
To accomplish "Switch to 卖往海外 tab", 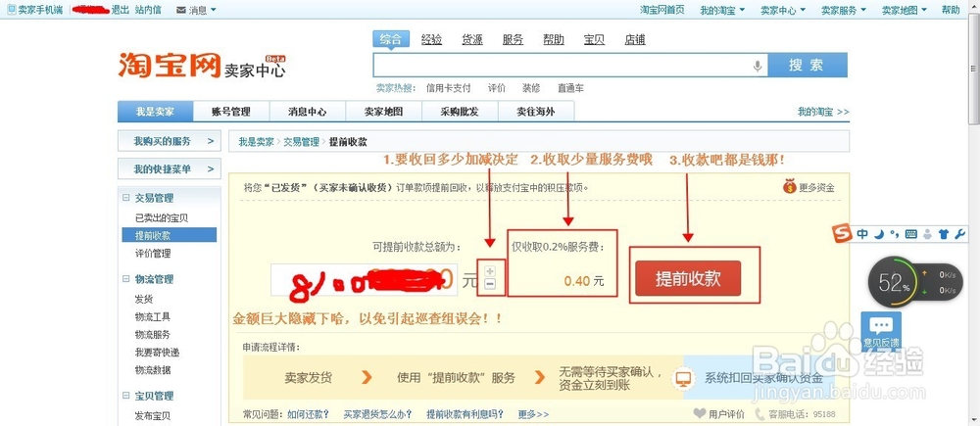I will (x=536, y=112).
